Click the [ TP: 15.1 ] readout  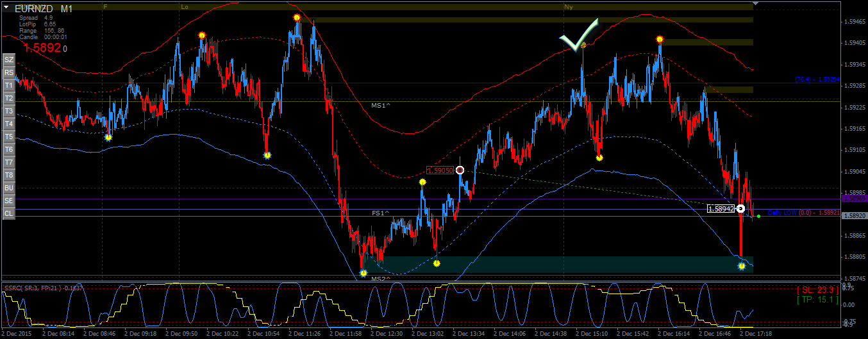click(817, 299)
